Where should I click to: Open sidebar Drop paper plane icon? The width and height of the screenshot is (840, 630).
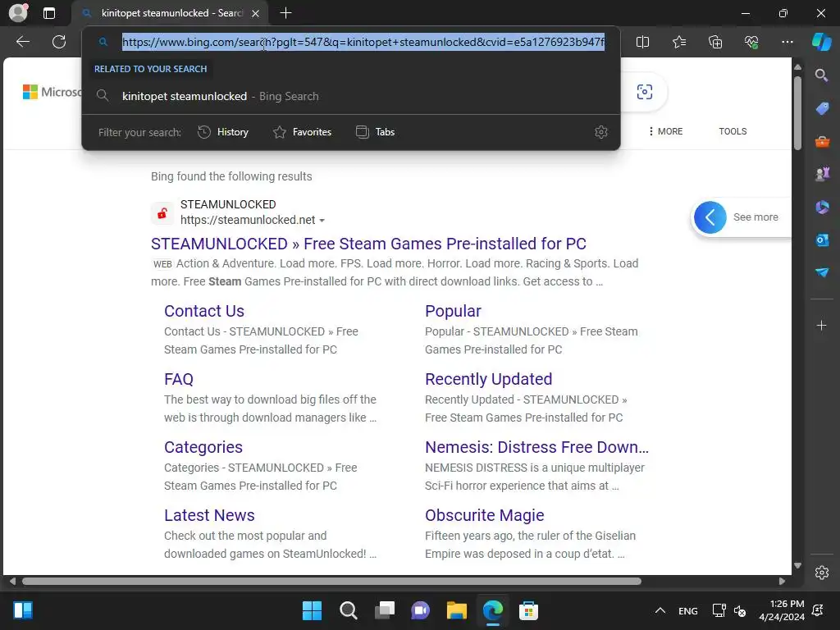click(x=822, y=272)
